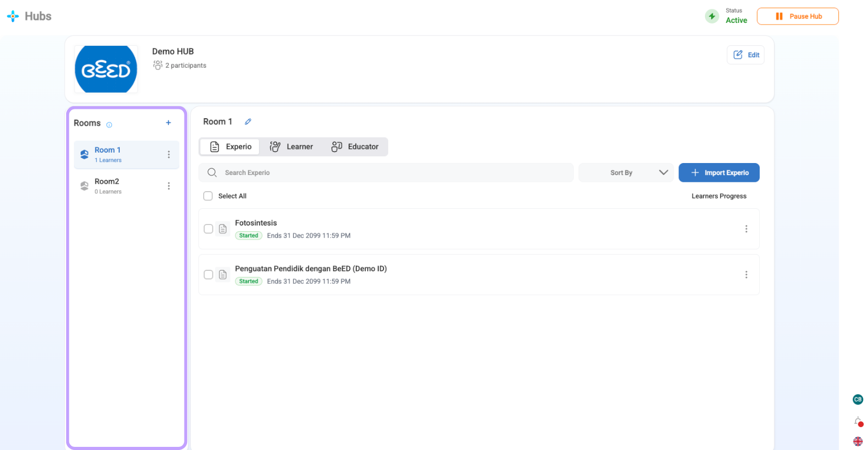Click the Started badge on Penguatan Pendidik
Screen dimensions: 868x450
249,281
